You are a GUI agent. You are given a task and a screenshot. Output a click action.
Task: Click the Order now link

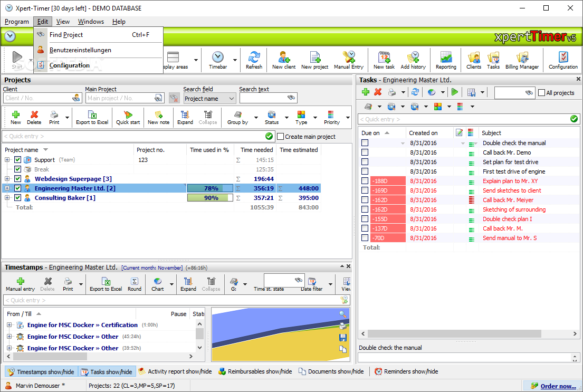pos(558,386)
